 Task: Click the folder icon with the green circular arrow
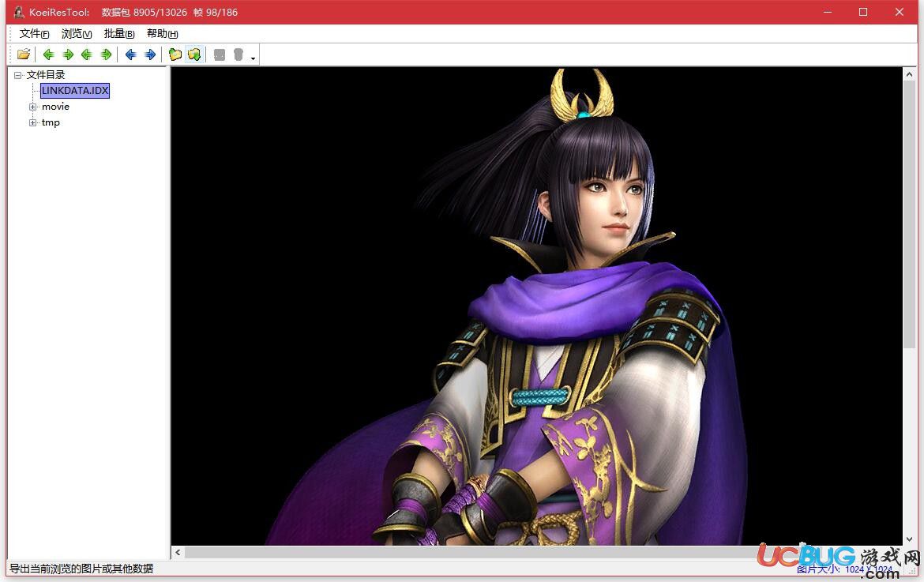click(x=175, y=54)
